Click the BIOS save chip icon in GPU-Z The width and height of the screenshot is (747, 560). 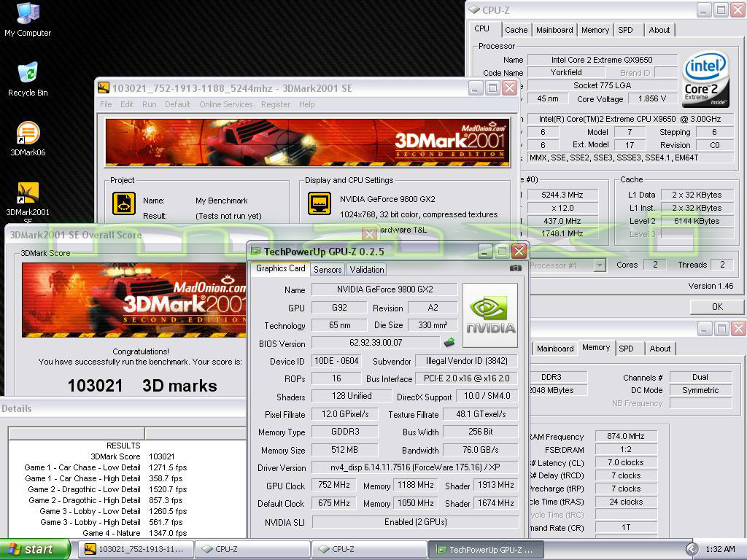point(449,342)
